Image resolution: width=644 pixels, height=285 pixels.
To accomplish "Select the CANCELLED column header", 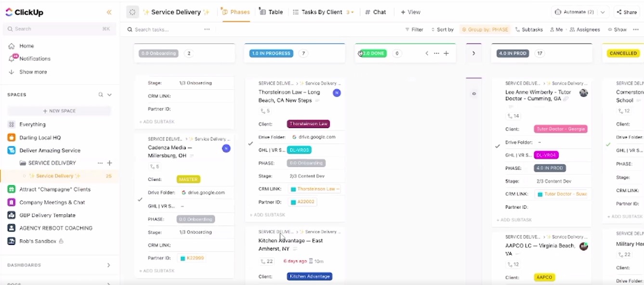I will (623, 53).
